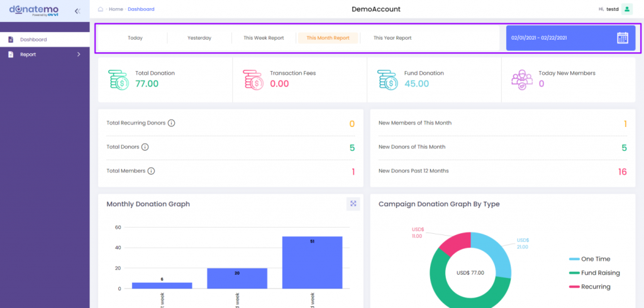Show info for Total Donors
Viewport: 644px width, 308px height.
point(145,146)
